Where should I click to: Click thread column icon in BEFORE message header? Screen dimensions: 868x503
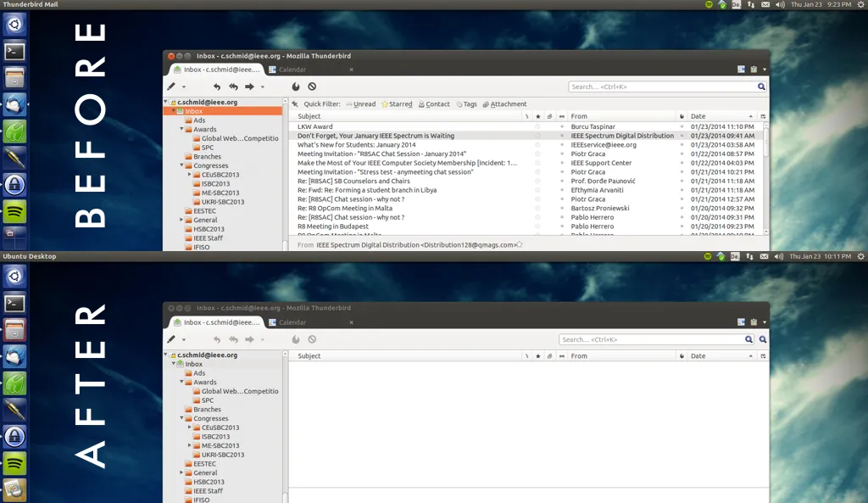pyautogui.click(x=526, y=116)
